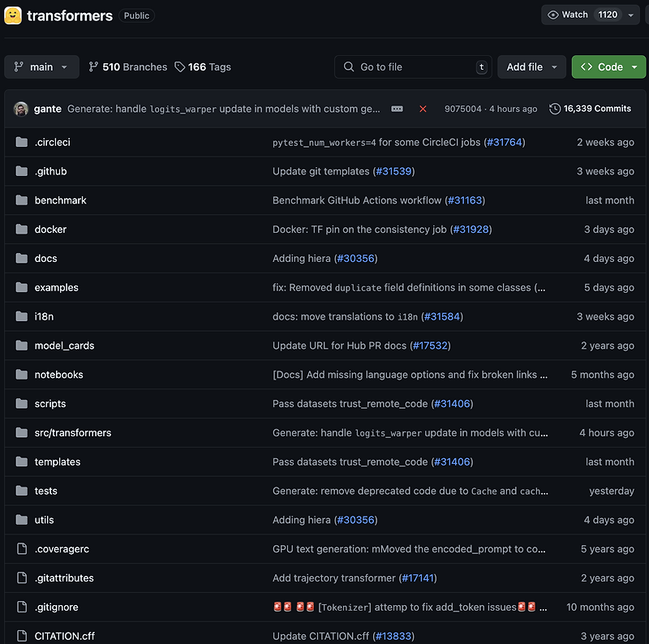Open the main branch selector dropdown
Screen dimensions: 649x644
click(x=41, y=67)
